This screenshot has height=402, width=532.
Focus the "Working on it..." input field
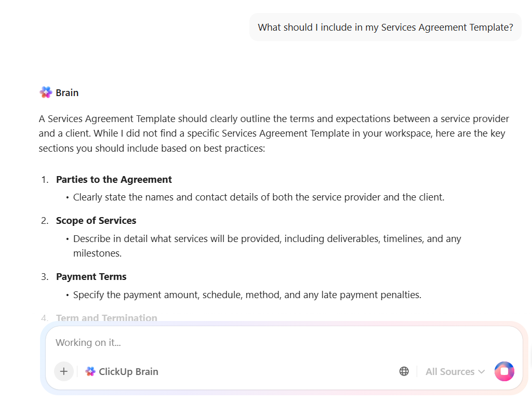point(260,343)
